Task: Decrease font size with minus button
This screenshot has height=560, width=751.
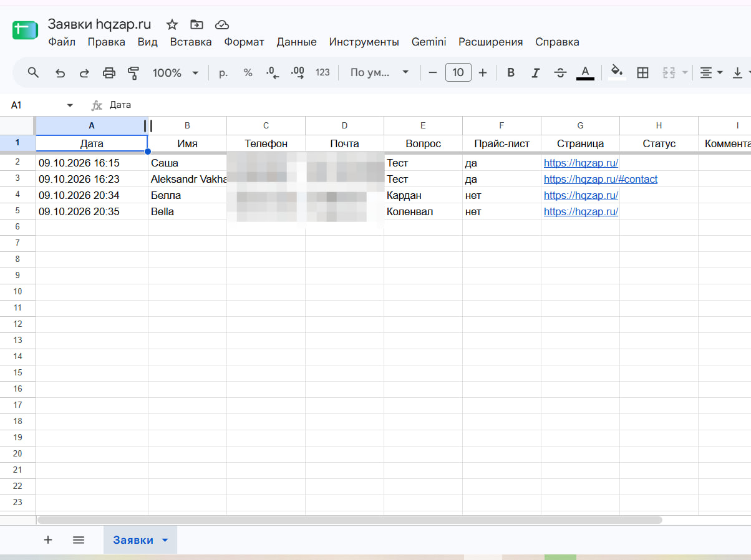Action: (433, 73)
